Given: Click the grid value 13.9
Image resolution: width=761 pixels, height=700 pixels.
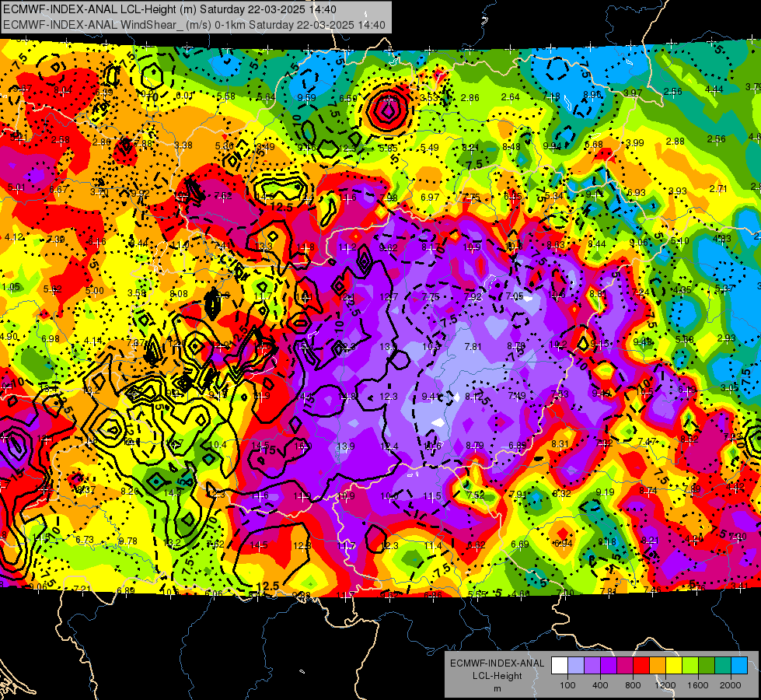Looking at the screenshot, I should pyautogui.click(x=346, y=446).
